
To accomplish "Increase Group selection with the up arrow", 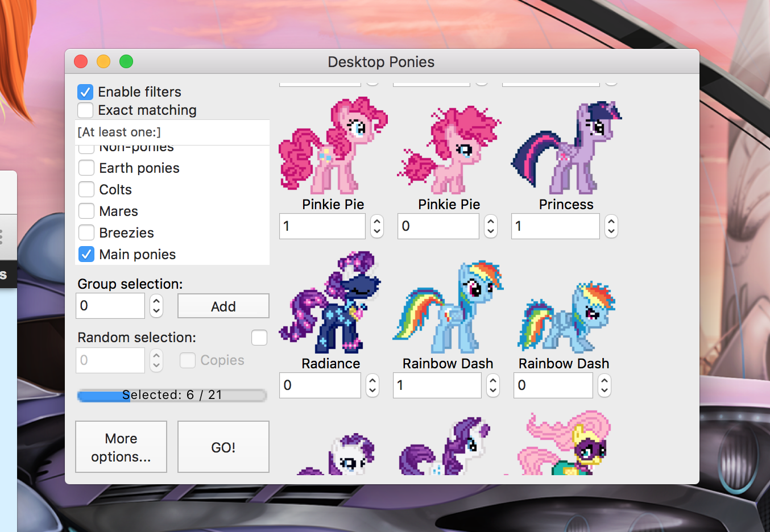I will 156,301.
